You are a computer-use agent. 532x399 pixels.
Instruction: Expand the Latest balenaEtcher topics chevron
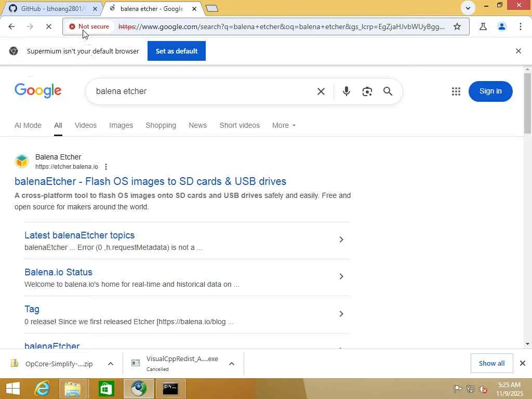click(x=341, y=240)
